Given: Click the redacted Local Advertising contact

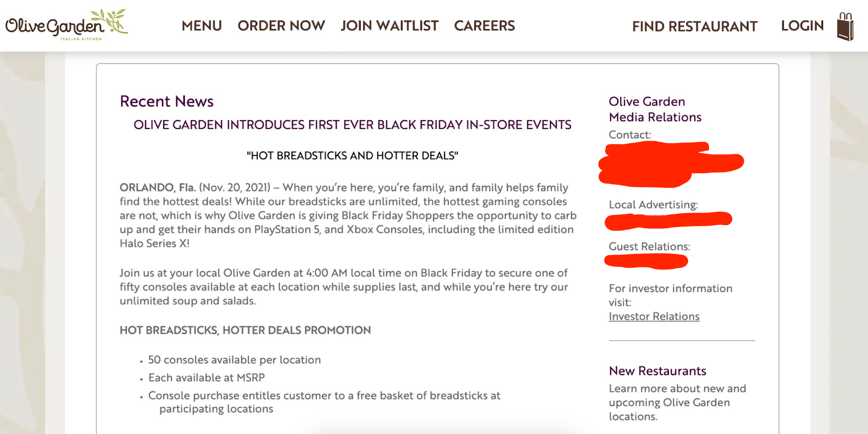Looking at the screenshot, I should point(668,220).
